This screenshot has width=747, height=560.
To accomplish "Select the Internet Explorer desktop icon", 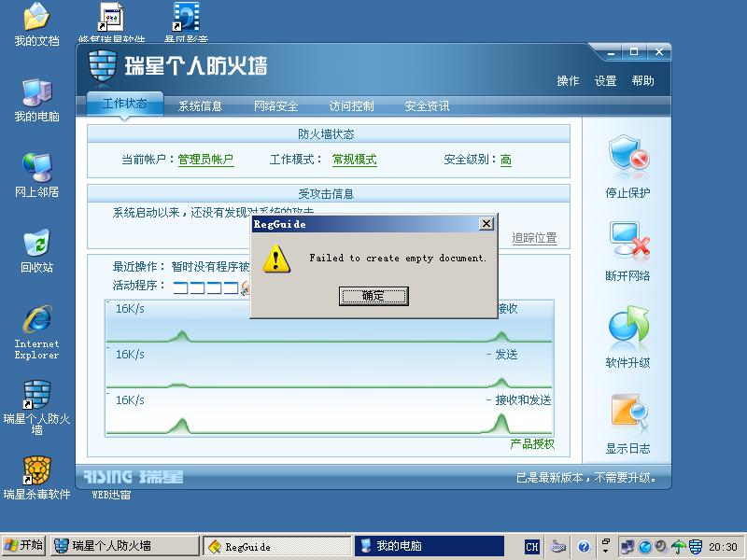I will [36, 319].
